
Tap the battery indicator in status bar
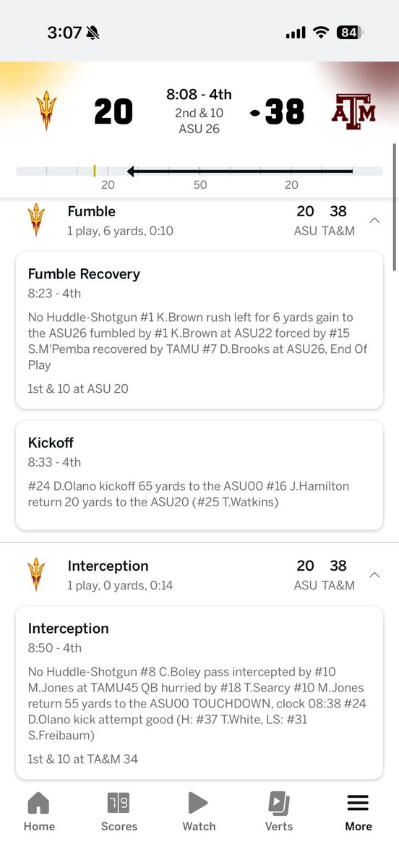(351, 33)
